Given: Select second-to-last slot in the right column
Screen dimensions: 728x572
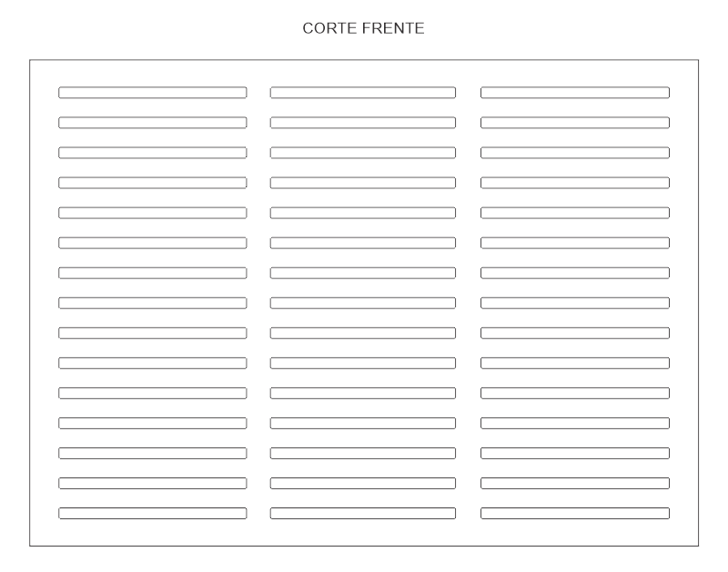Looking at the screenshot, I should [575, 483].
